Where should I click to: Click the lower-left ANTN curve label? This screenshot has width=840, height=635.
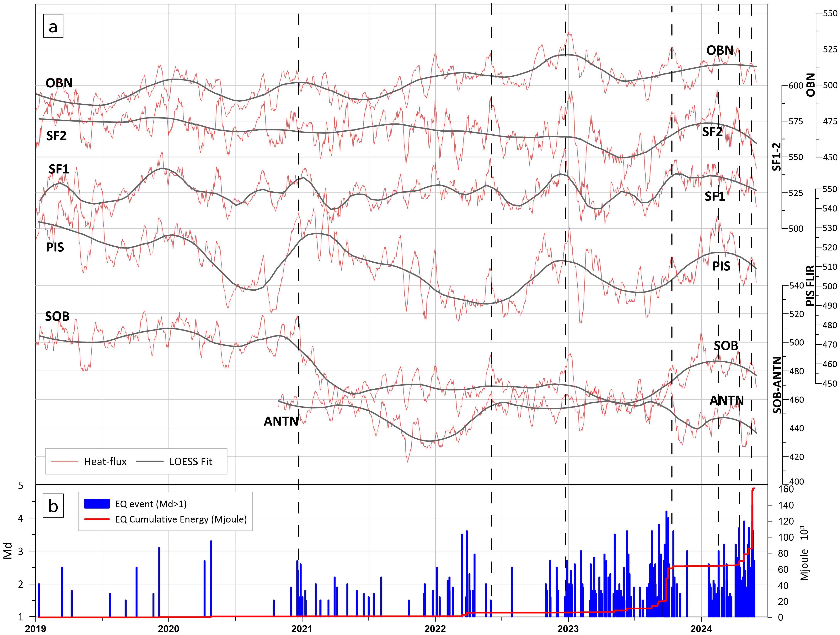click(x=281, y=421)
